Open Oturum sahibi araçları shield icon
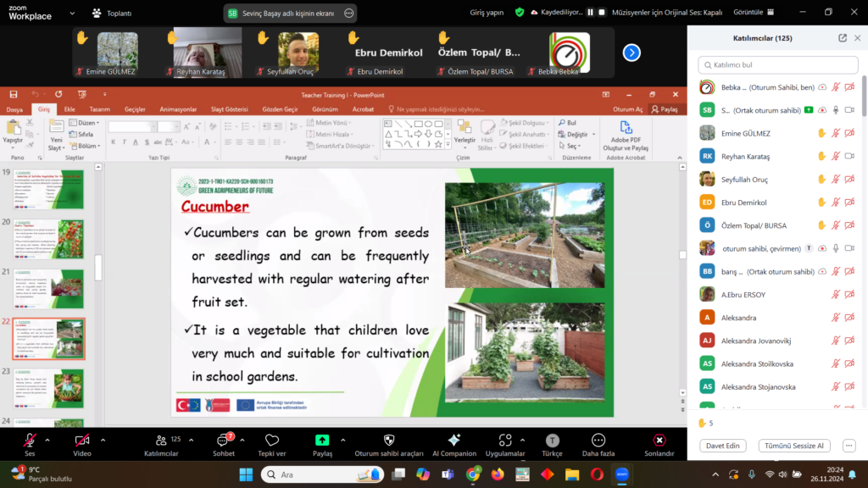This screenshot has height=488, width=868. click(x=388, y=441)
